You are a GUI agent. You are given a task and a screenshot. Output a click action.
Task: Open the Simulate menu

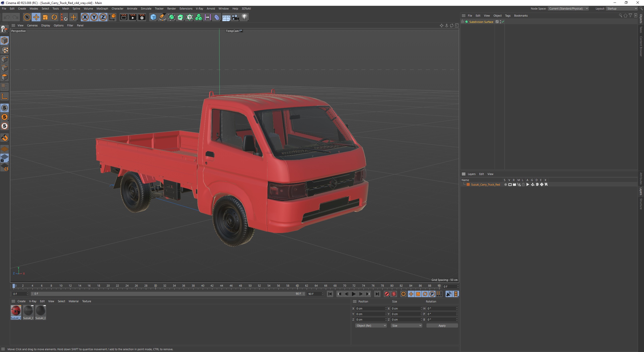[146, 9]
